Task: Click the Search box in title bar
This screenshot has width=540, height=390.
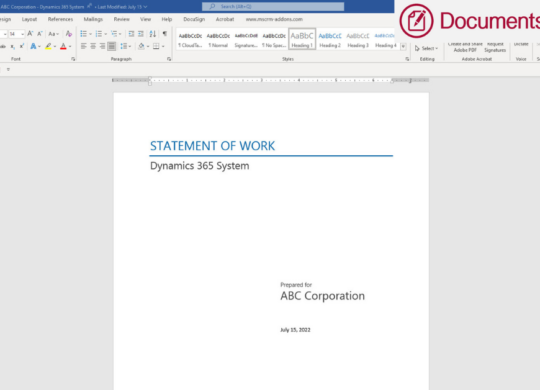Action: (273, 7)
